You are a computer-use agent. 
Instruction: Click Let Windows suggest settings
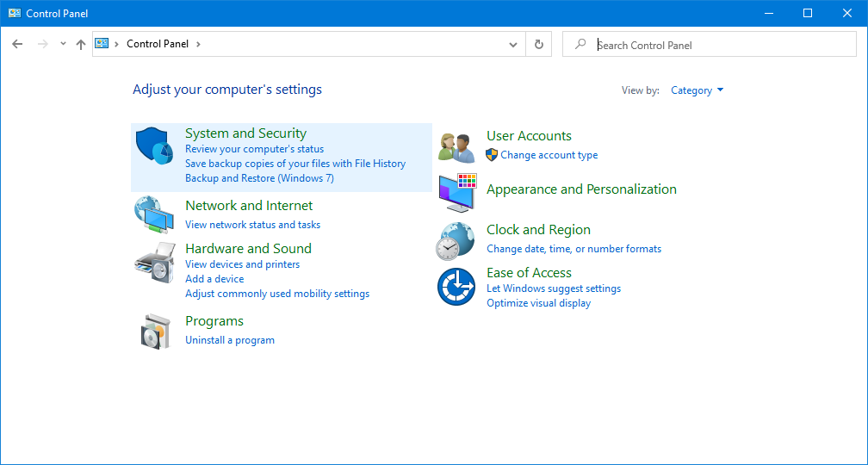(554, 288)
